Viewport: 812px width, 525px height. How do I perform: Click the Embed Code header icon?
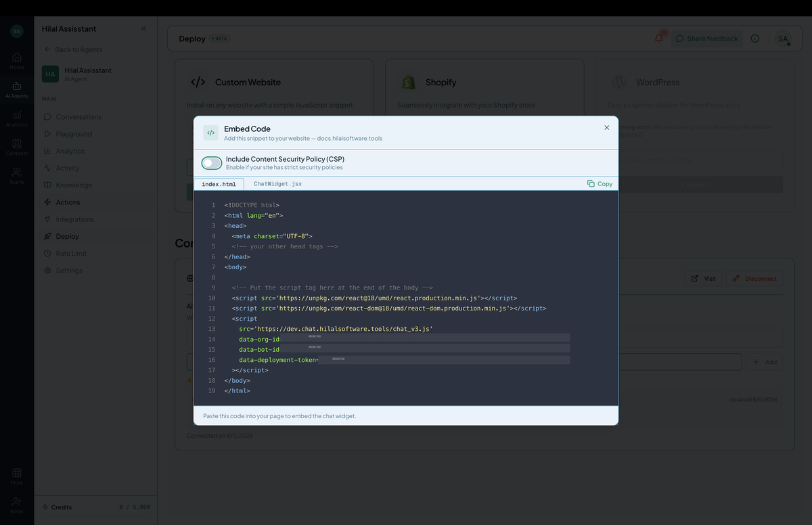coord(210,133)
